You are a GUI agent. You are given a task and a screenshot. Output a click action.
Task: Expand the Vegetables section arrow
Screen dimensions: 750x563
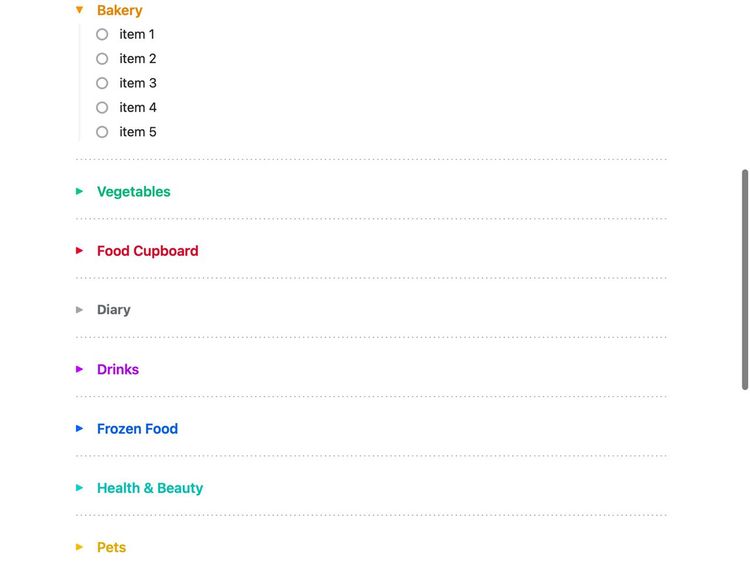click(80, 191)
